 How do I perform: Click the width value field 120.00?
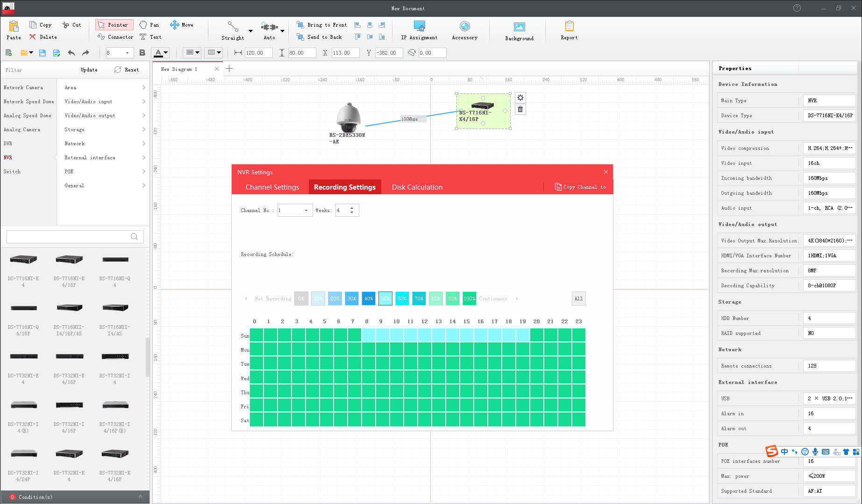(258, 53)
